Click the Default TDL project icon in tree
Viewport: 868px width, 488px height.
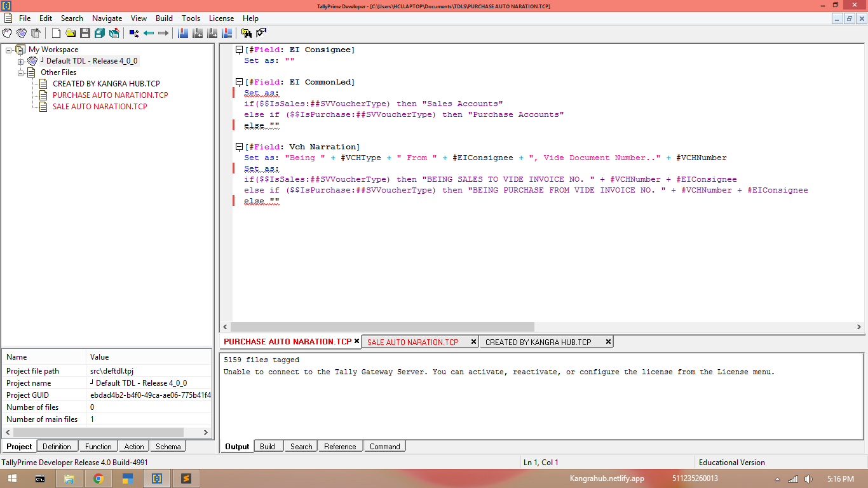click(32, 61)
